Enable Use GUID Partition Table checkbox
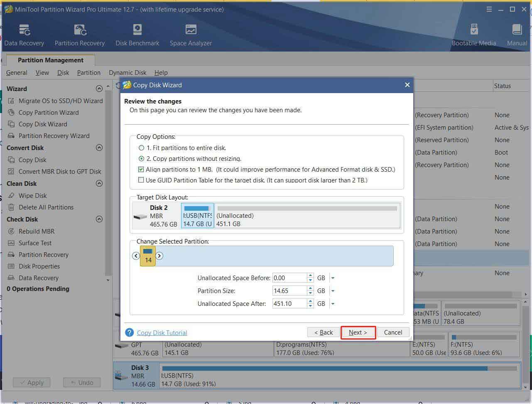The image size is (532, 404). click(141, 180)
